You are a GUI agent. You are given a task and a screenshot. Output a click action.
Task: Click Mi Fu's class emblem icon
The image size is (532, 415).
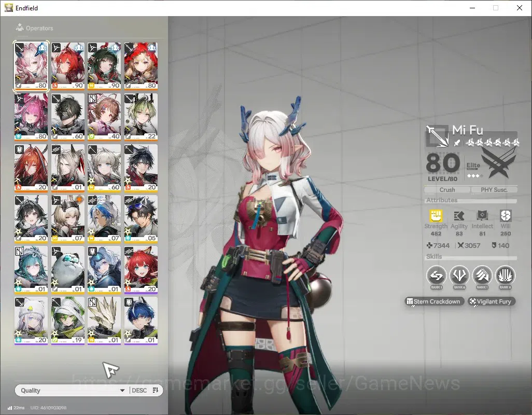click(437, 136)
